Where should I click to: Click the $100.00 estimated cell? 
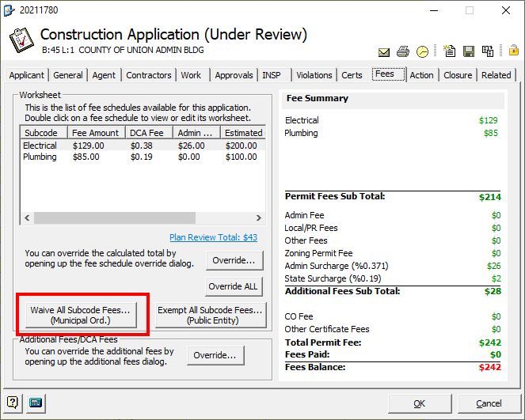(241, 157)
